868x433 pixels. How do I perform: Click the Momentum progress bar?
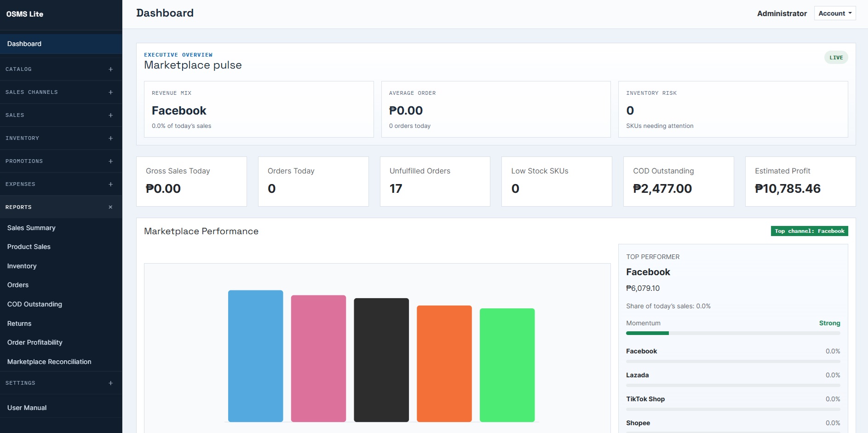(x=733, y=333)
